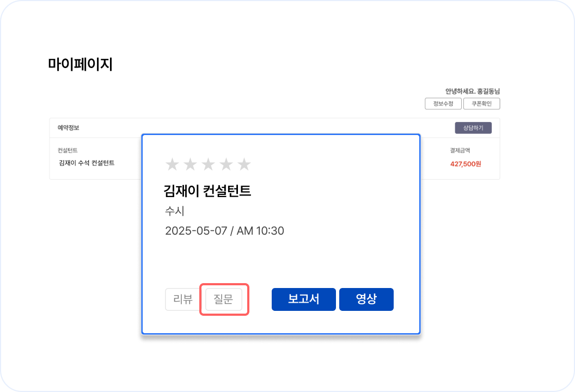Click the highlighted 질문 button
This screenshot has height=392, width=575.
(224, 299)
